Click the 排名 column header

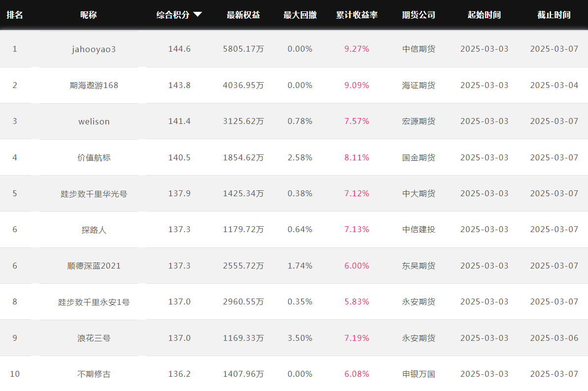click(x=15, y=15)
